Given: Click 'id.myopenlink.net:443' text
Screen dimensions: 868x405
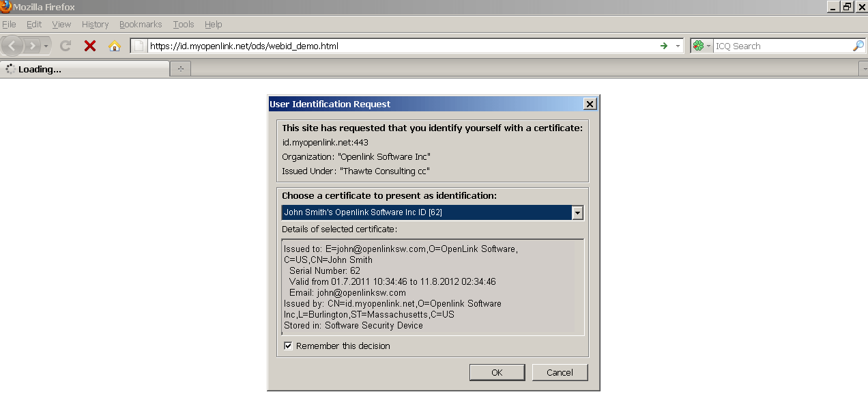Looking at the screenshot, I should 325,143.
